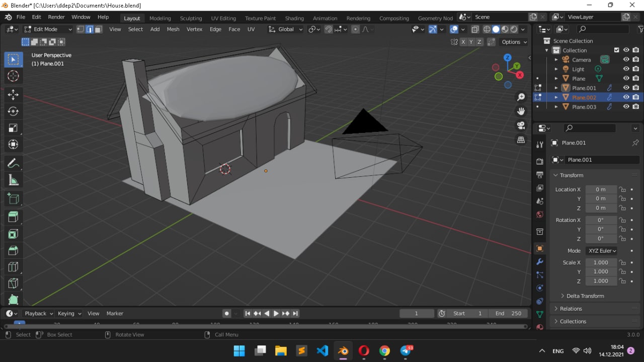Open the Modifier properties wrench tab

[540, 262]
